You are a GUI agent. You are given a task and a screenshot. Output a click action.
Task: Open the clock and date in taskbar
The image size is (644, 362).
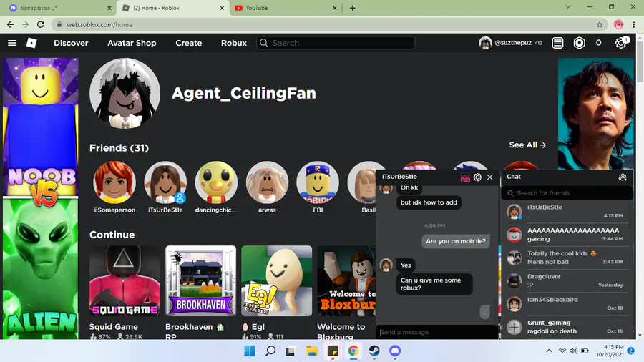pyautogui.click(x=610, y=351)
